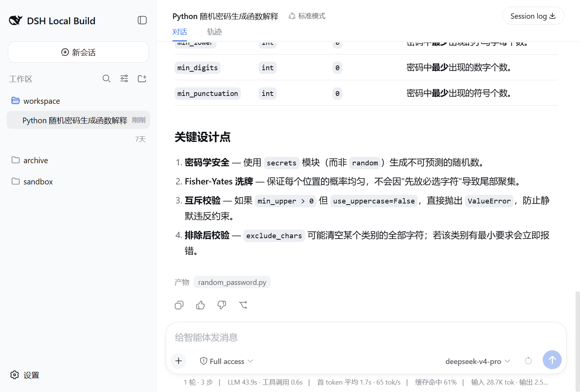Switch to the 轨迹 tab
The width and height of the screenshot is (580, 392).
coord(214,32)
